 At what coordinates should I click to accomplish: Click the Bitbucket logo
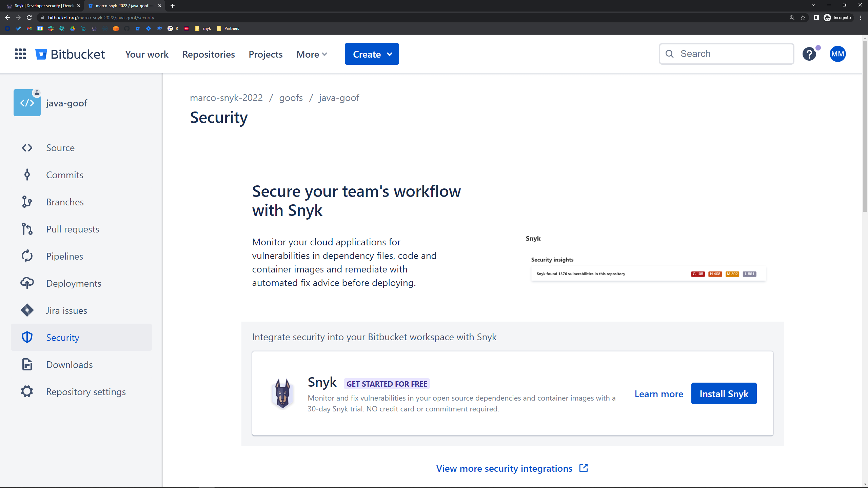70,54
